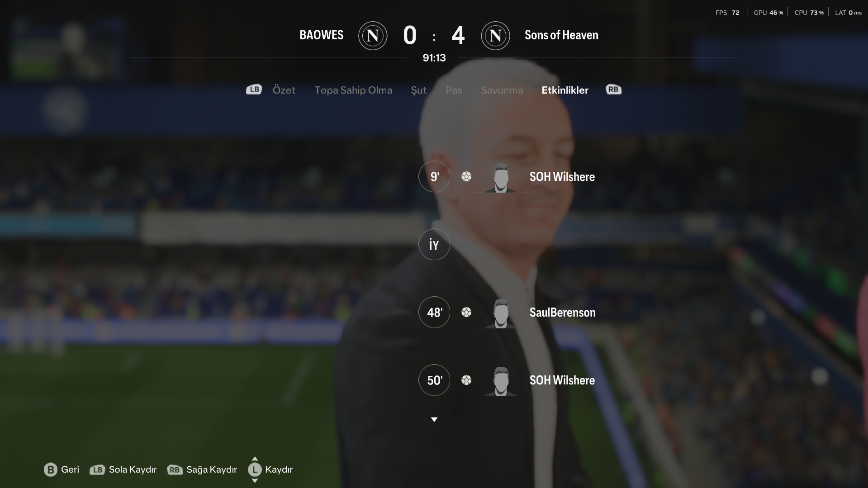Open the Özet tab
The height and width of the screenshot is (488, 868).
[x=284, y=90]
